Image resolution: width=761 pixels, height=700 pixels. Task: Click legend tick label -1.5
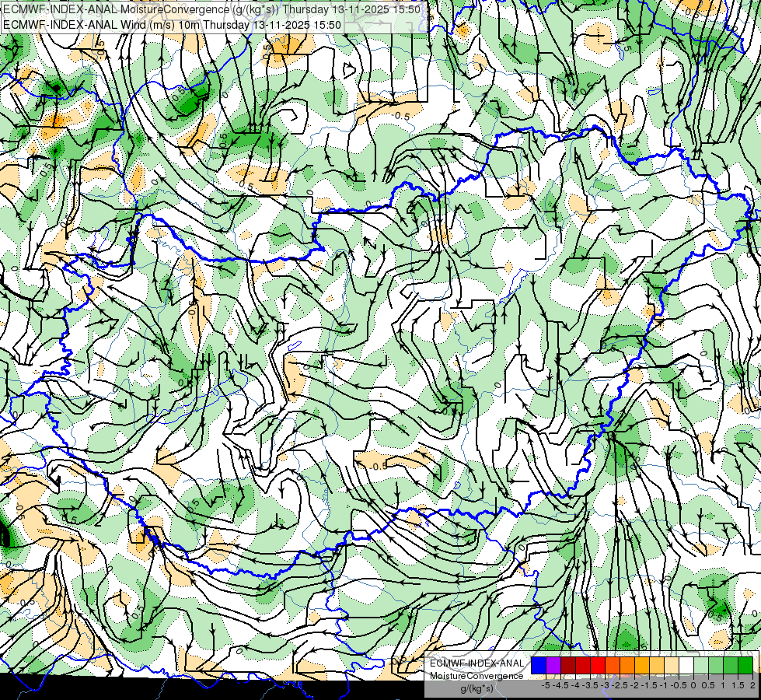tap(649, 685)
